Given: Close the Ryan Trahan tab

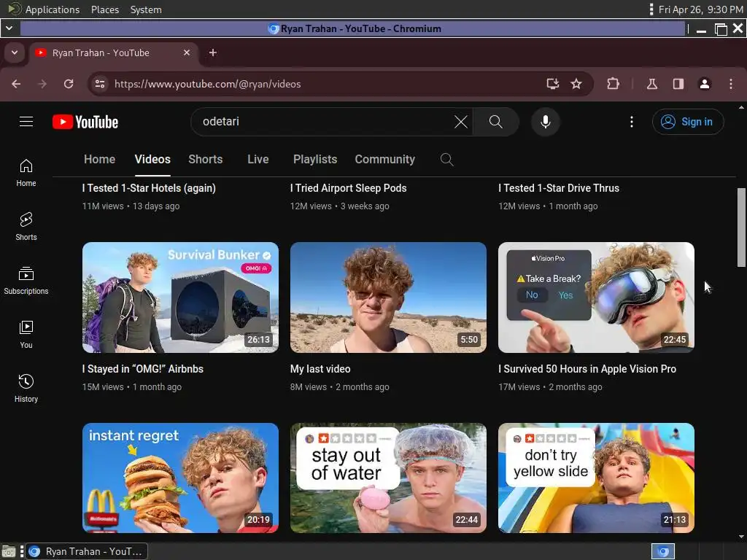Looking at the screenshot, I should (x=187, y=52).
